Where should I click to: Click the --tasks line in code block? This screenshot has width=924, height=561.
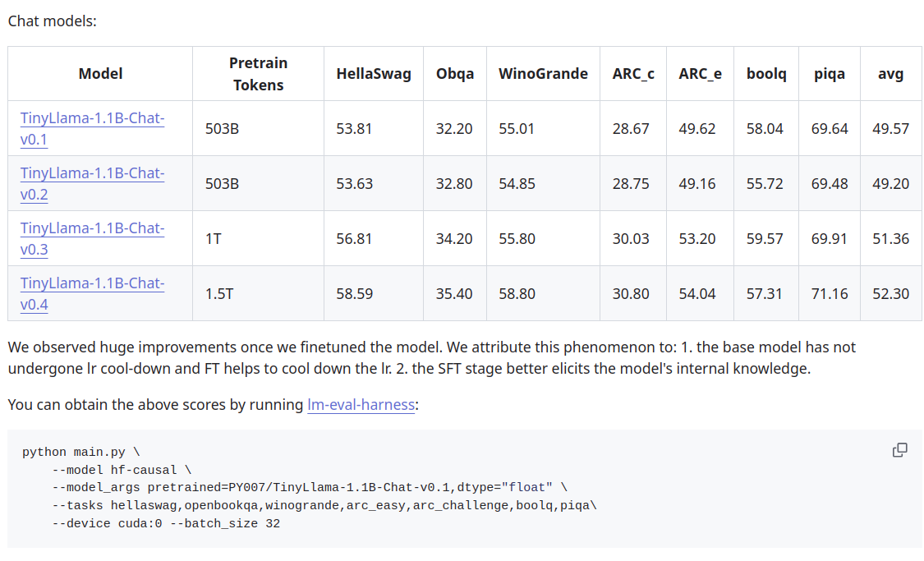pos(324,506)
